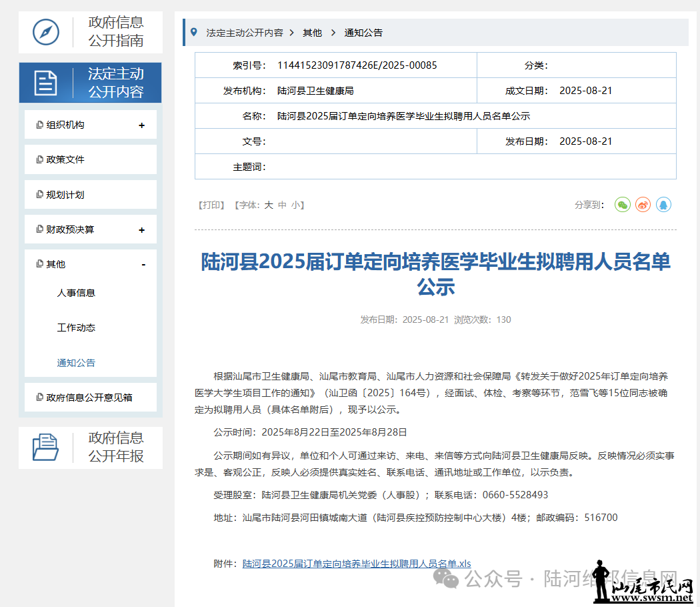Click the 名称 value in the info table
The width and height of the screenshot is (700, 607).
[403, 116]
